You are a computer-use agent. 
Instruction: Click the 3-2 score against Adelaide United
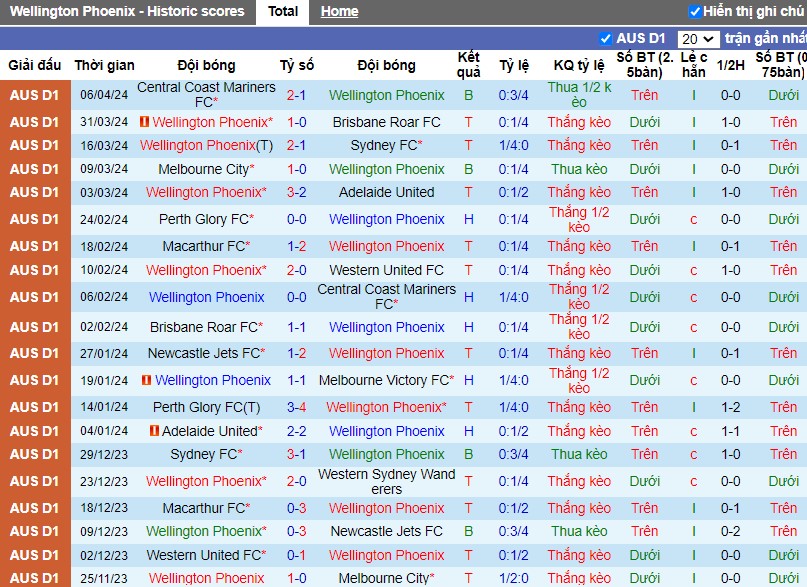pyautogui.click(x=296, y=192)
